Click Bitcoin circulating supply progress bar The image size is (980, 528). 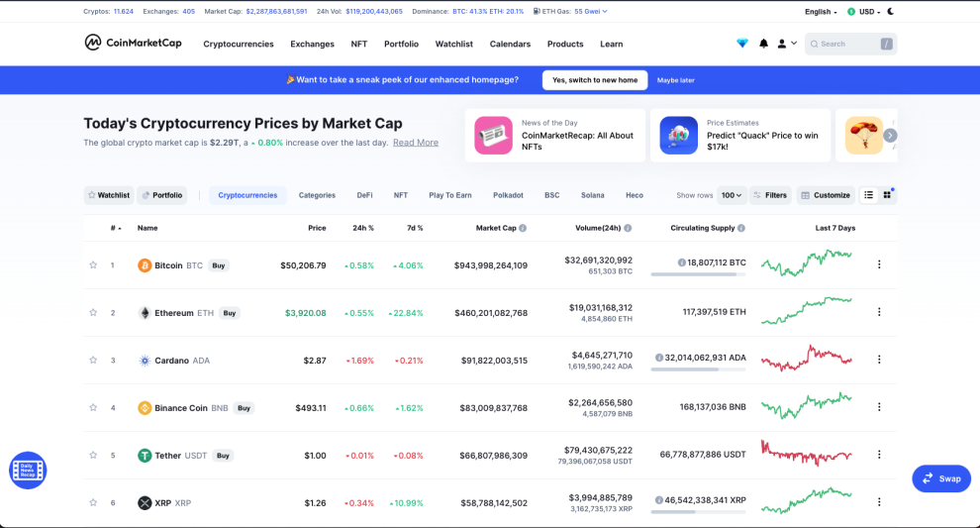tap(698, 274)
